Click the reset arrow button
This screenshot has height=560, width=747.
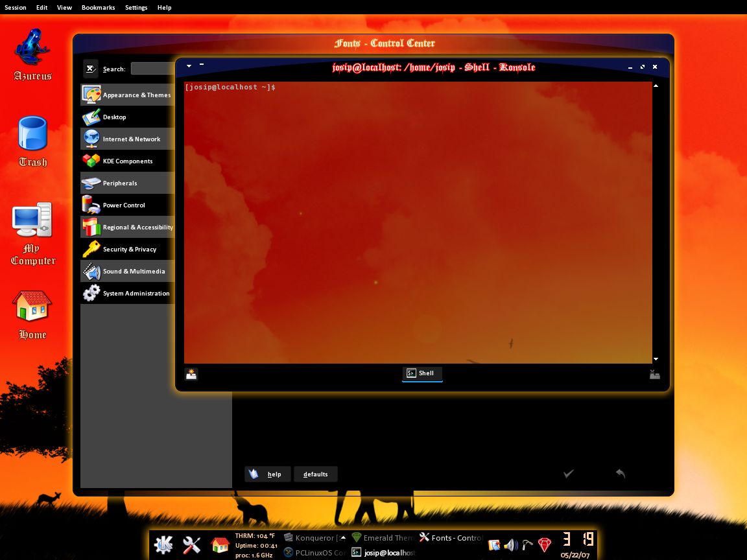tap(621, 473)
